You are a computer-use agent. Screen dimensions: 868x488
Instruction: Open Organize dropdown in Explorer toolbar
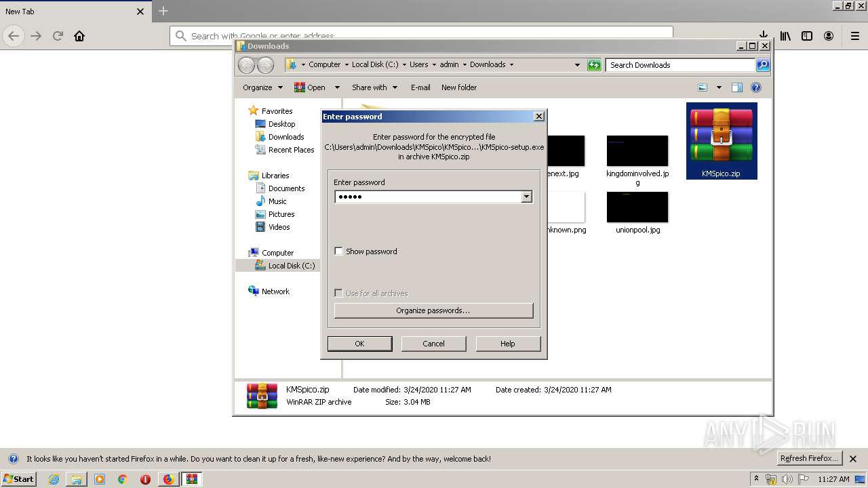coord(262,87)
